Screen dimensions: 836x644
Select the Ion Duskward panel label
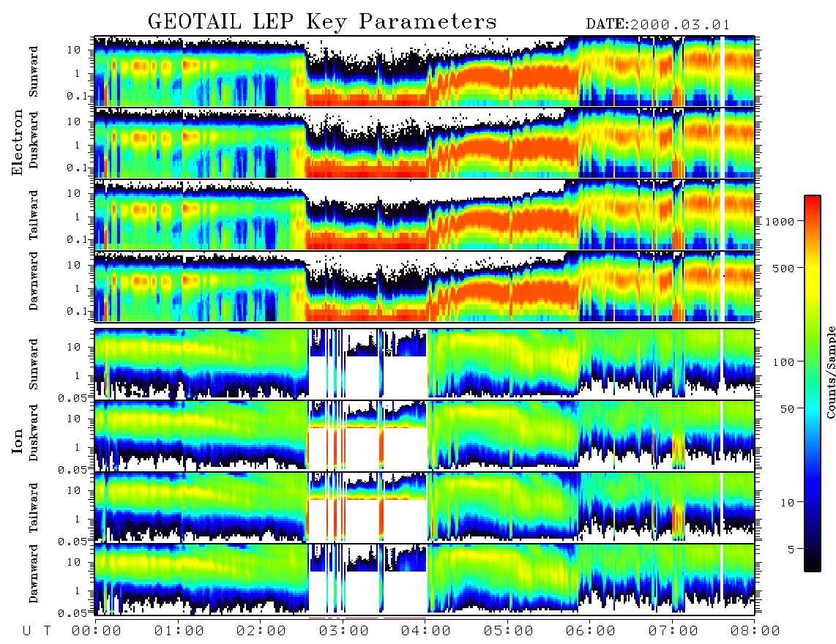click(x=34, y=433)
